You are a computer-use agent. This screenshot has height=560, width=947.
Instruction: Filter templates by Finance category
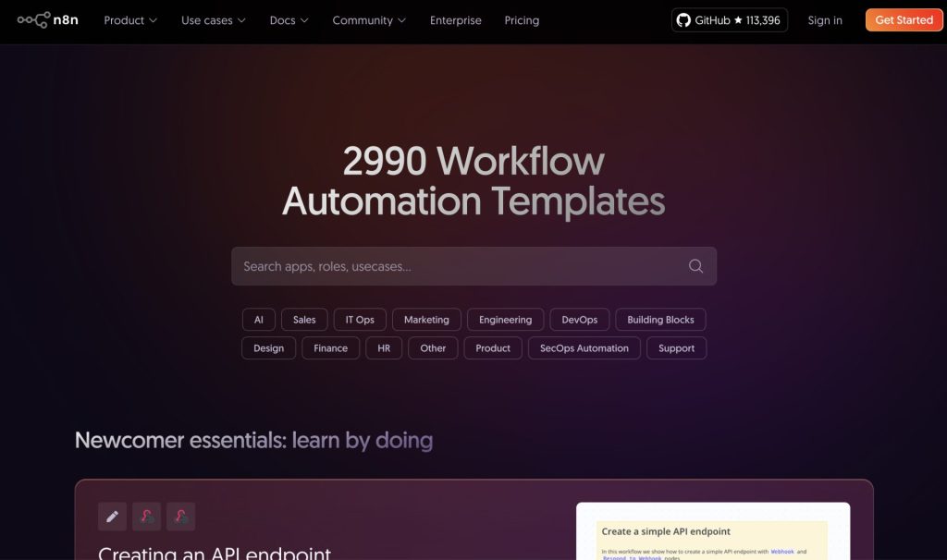[331, 348]
